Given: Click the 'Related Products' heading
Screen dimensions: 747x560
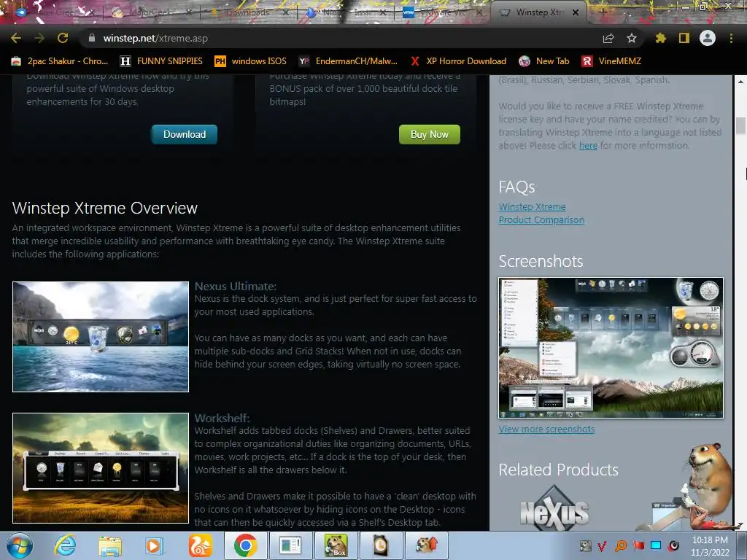Looking at the screenshot, I should click(x=558, y=470).
